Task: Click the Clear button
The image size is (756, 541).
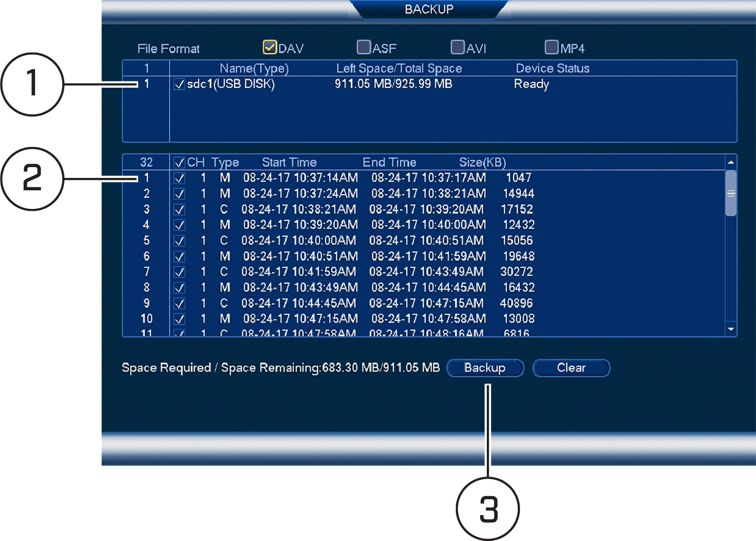Action: (571, 368)
